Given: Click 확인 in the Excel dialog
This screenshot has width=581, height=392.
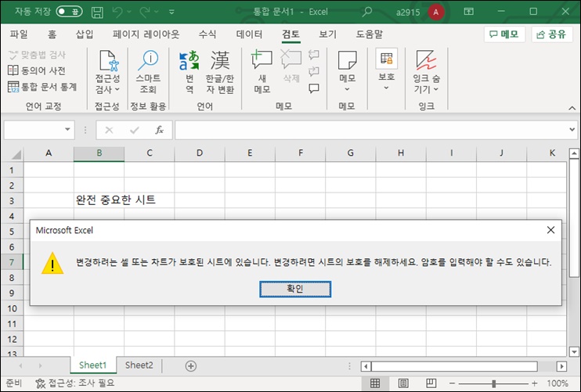Looking at the screenshot, I should pos(295,289).
